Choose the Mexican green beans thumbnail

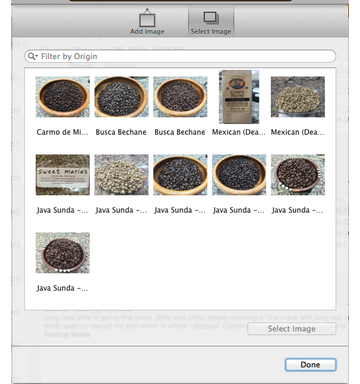(x=298, y=97)
